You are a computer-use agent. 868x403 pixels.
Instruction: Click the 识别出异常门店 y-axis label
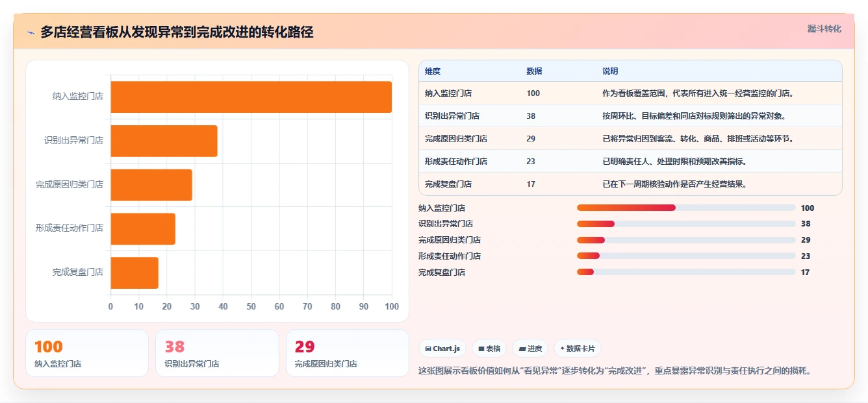click(74, 140)
